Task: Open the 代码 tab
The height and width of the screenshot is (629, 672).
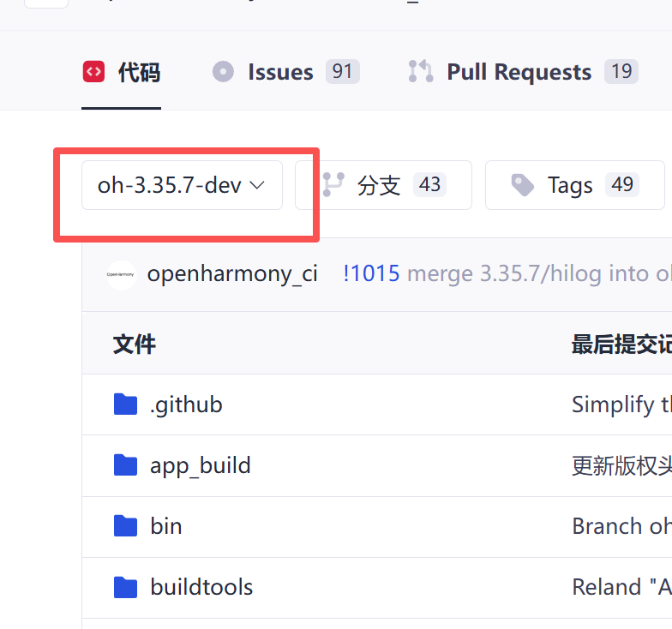Action: (x=122, y=72)
